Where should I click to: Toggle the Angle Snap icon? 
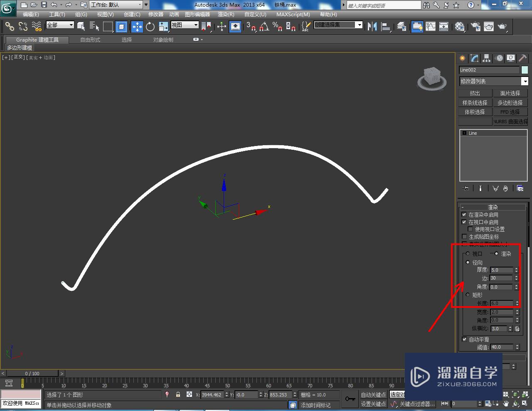pyautogui.click(x=264, y=27)
